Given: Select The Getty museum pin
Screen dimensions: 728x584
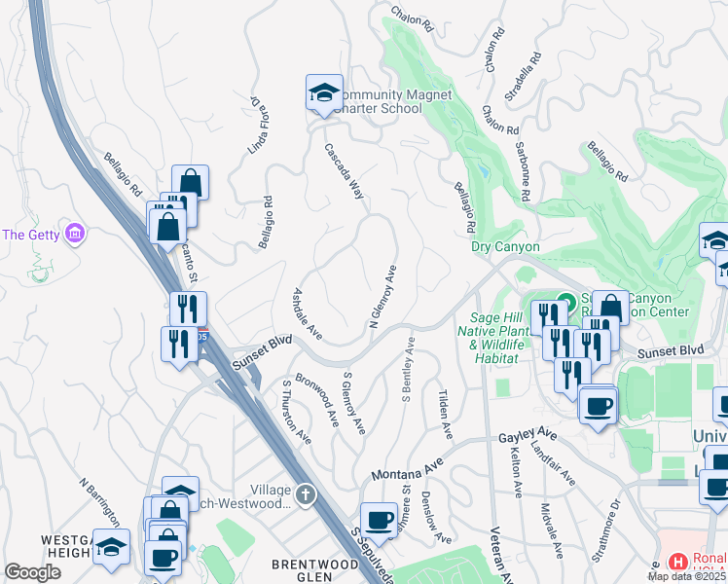Looking at the screenshot, I should pos(75,233).
